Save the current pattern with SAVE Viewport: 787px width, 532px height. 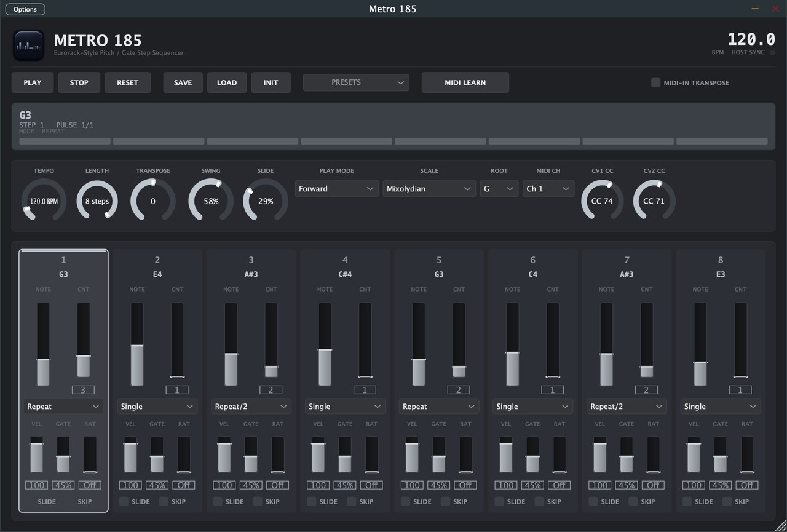pos(183,82)
